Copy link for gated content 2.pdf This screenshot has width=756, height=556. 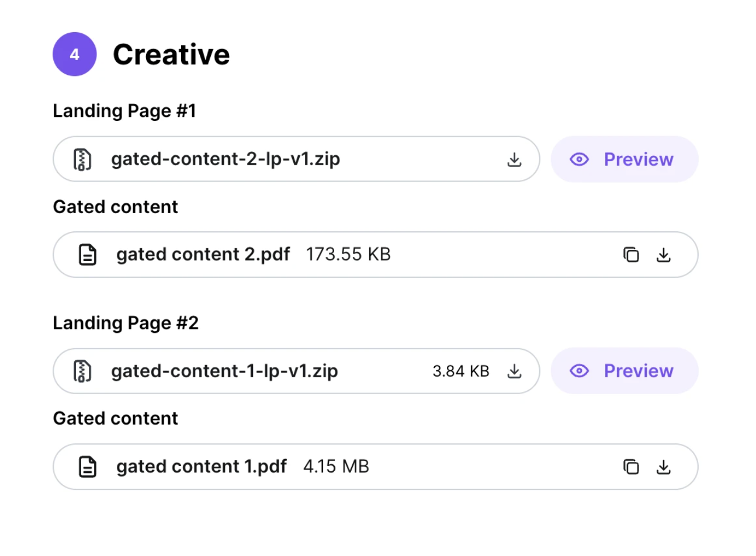[x=631, y=255]
